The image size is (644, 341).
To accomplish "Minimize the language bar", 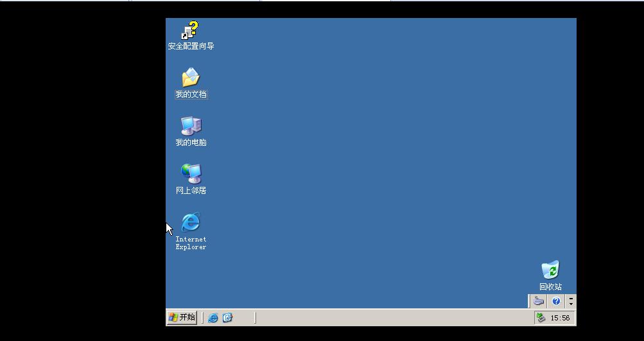I will [x=571, y=297].
